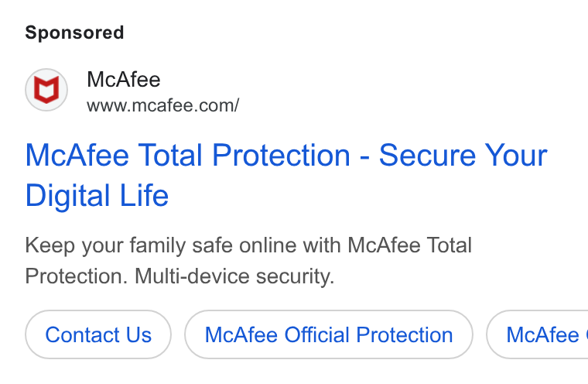Click the www.mcafee.com/ display URL

tap(162, 105)
